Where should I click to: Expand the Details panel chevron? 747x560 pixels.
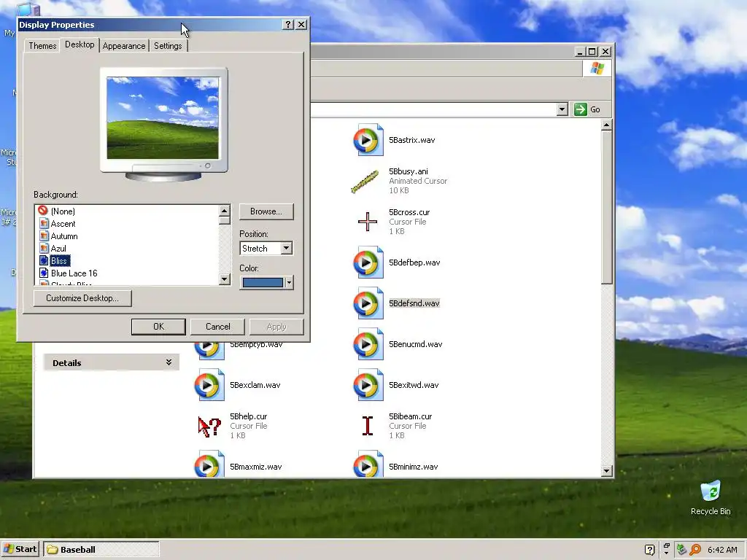pyautogui.click(x=169, y=362)
